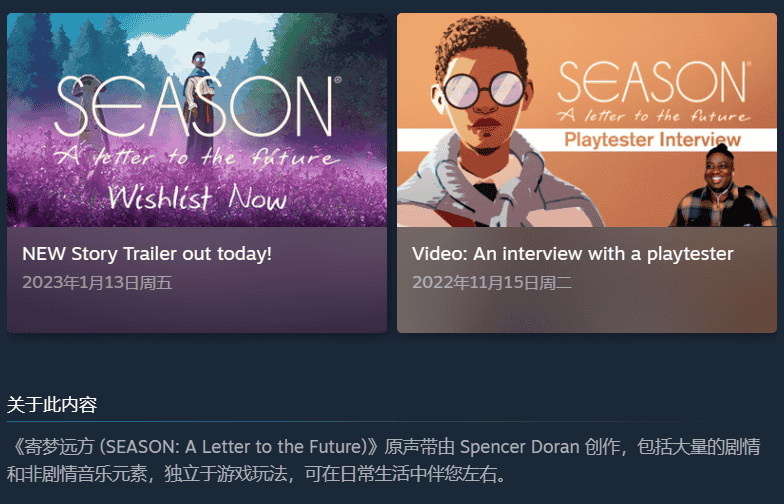Click the 'Wishlist Now' text on trailer image
This screenshot has width=784, height=504.
tap(198, 196)
